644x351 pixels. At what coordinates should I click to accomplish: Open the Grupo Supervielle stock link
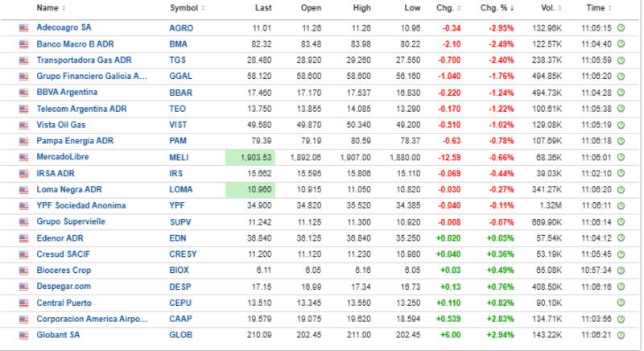click(x=70, y=222)
